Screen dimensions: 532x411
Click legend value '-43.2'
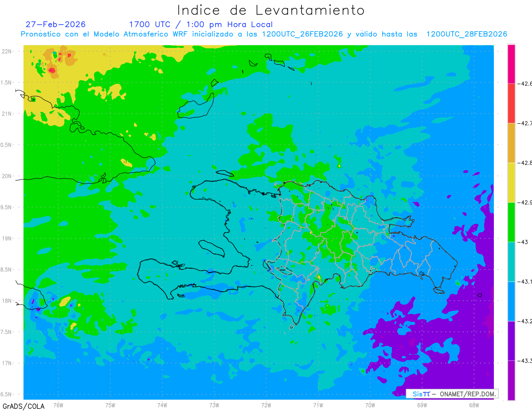525,321
